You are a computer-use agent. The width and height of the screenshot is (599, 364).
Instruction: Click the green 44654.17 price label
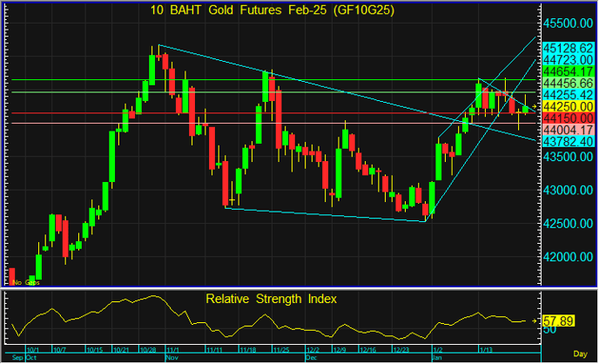pos(568,71)
